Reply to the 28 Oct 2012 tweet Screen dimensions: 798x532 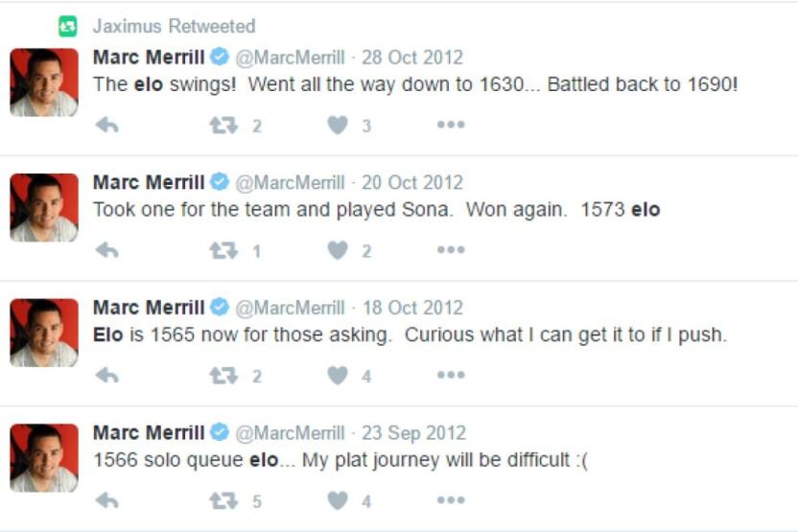pyautogui.click(x=106, y=126)
